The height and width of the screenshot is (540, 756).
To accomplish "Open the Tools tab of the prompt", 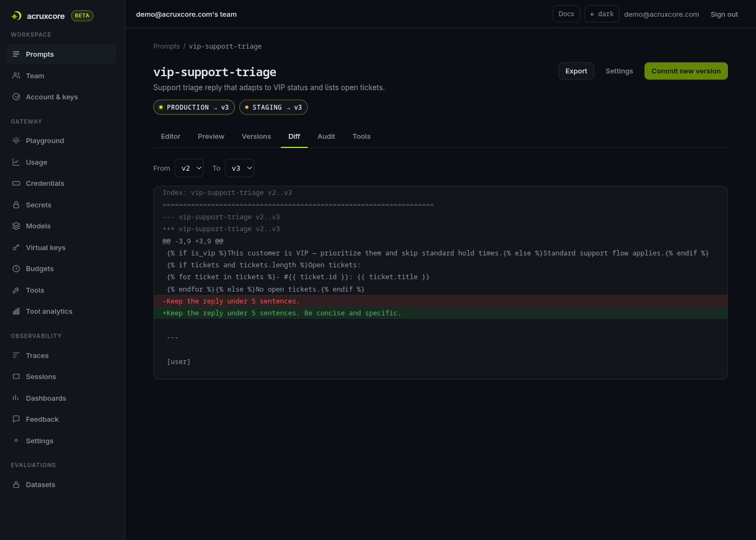I will click(362, 137).
